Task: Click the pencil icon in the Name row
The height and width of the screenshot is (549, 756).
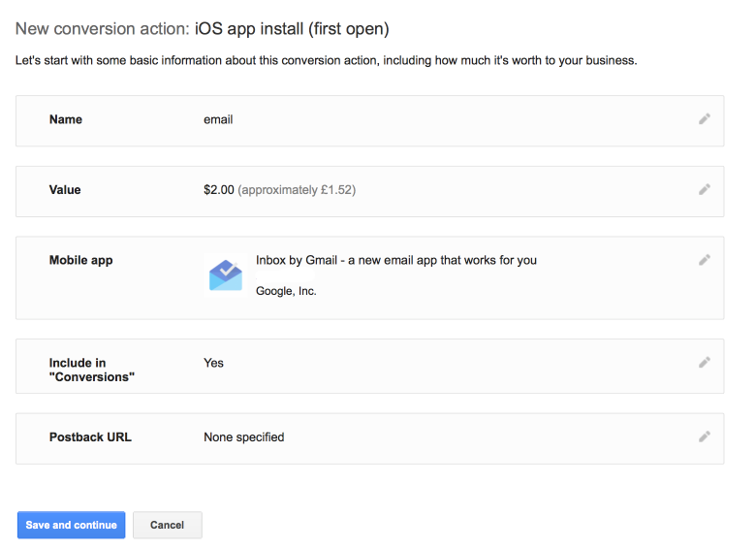Action: pyautogui.click(x=705, y=119)
